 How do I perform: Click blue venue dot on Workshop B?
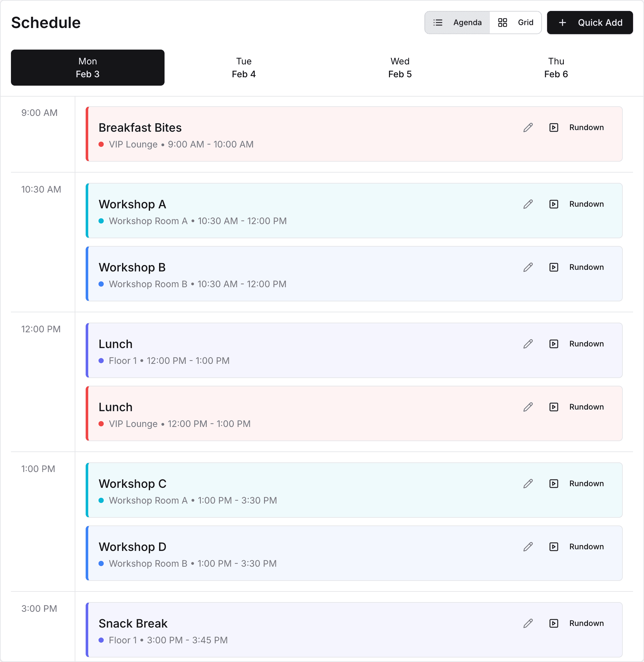pos(101,284)
